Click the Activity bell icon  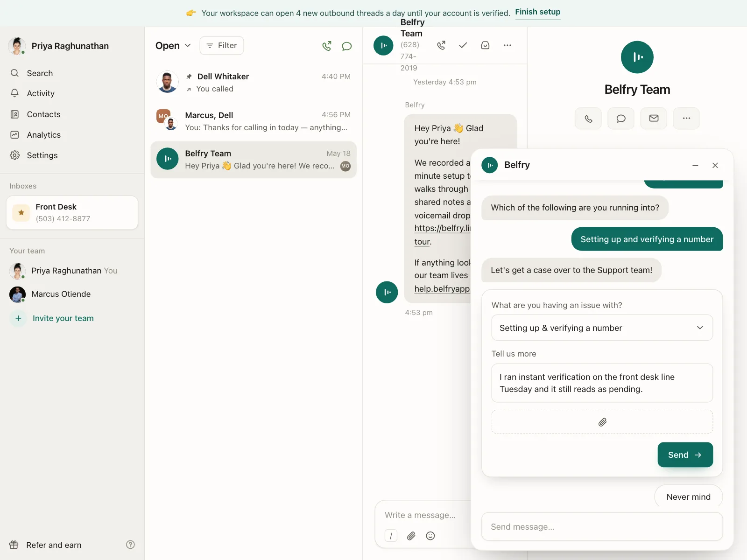(15, 93)
